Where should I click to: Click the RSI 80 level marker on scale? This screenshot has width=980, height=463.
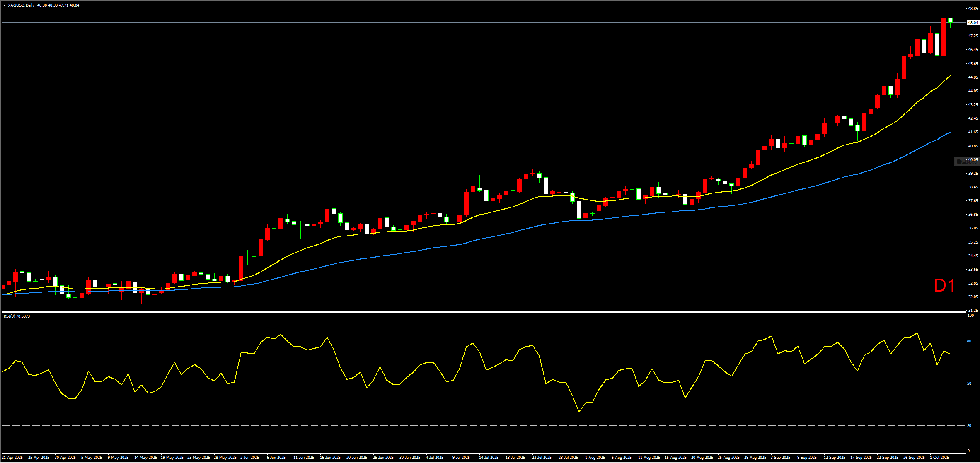(x=969, y=341)
